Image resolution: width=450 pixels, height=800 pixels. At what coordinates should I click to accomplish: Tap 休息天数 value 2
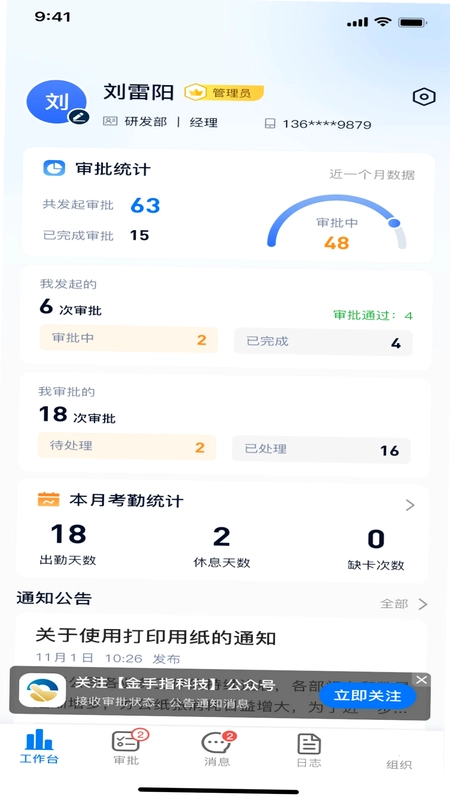coord(221,536)
